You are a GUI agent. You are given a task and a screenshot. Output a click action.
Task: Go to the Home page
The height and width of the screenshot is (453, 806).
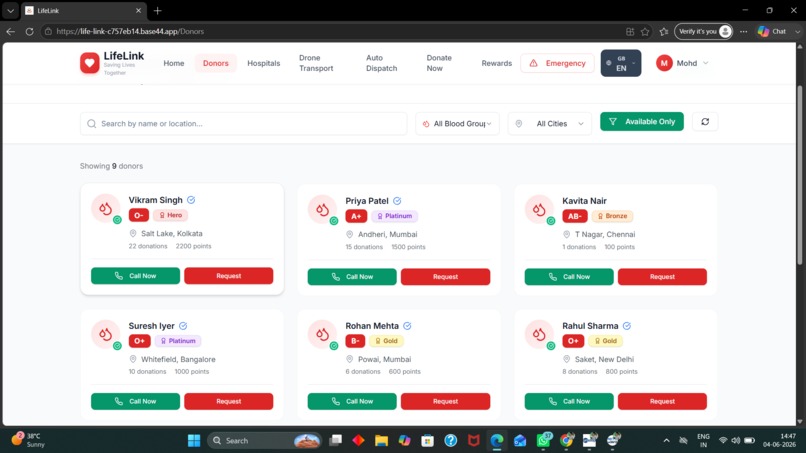coord(174,63)
